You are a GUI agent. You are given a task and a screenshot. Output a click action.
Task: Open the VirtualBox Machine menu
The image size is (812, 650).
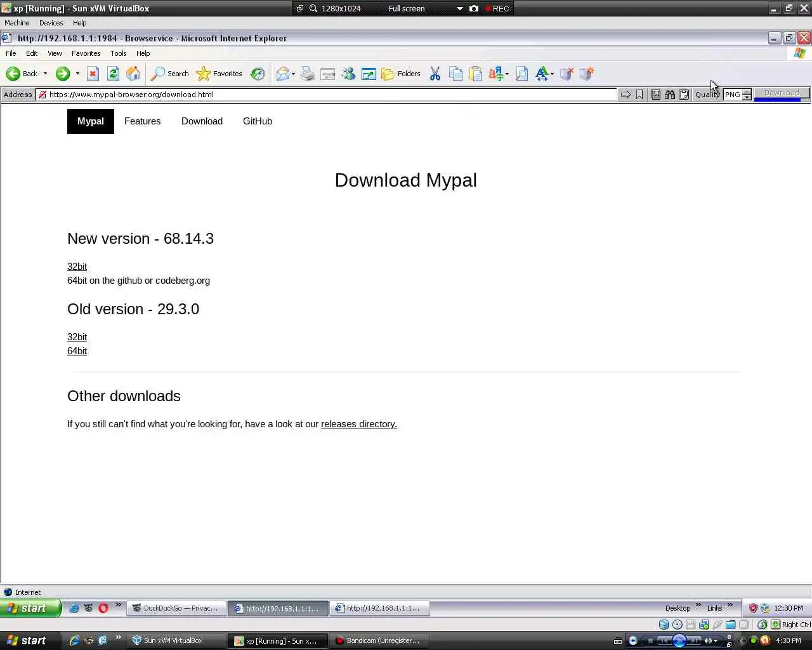pyautogui.click(x=17, y=23)
